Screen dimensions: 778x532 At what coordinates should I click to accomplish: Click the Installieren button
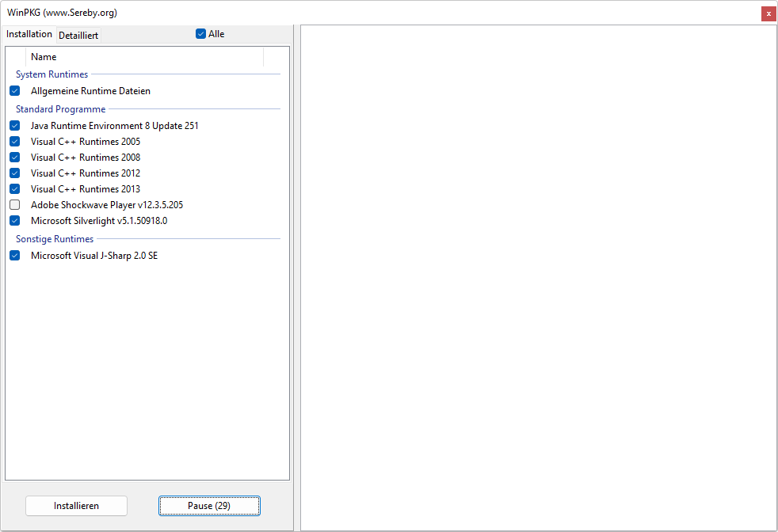pos(76,506)
